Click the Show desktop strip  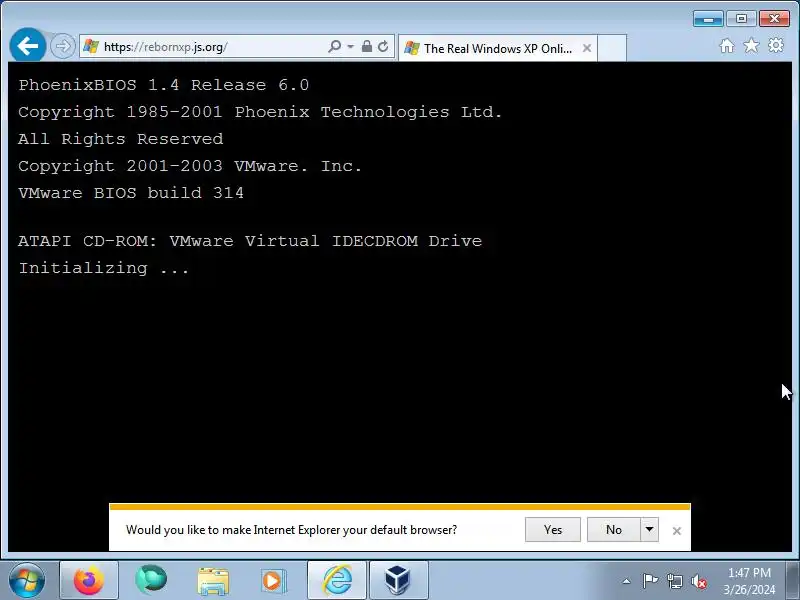pos(793,580)
